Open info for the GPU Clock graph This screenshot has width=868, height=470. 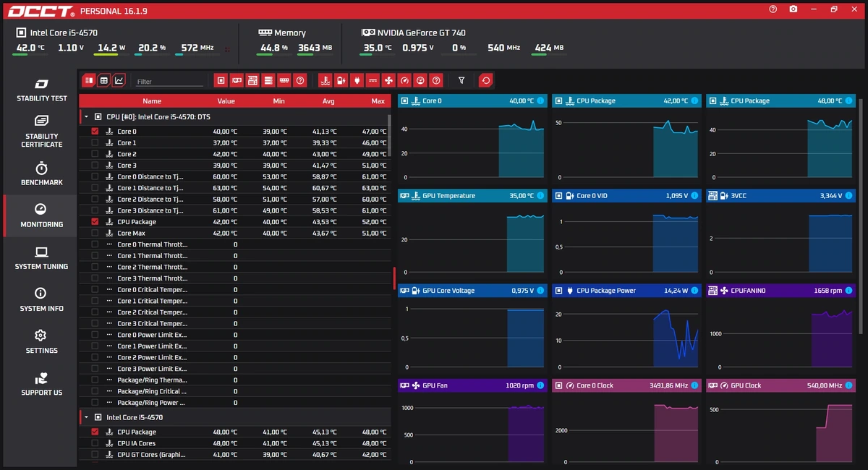(x=848, y=385)
